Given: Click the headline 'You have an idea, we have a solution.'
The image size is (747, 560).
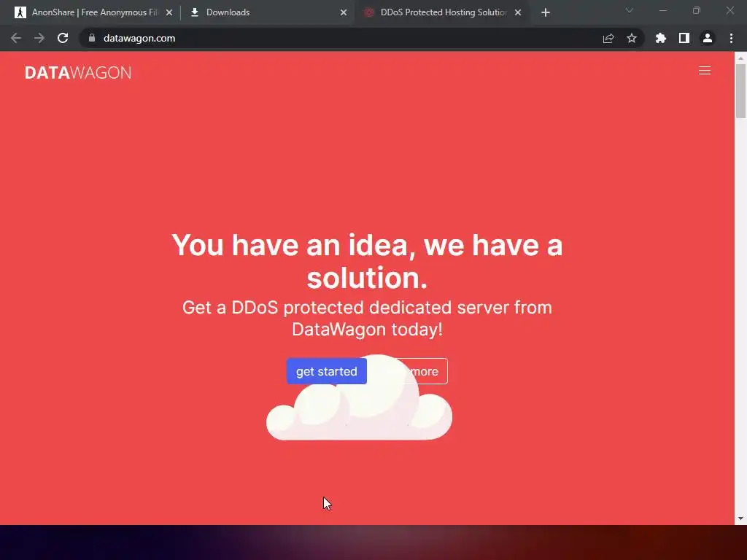Looking at the screenshot, I should tap(367, 261).
